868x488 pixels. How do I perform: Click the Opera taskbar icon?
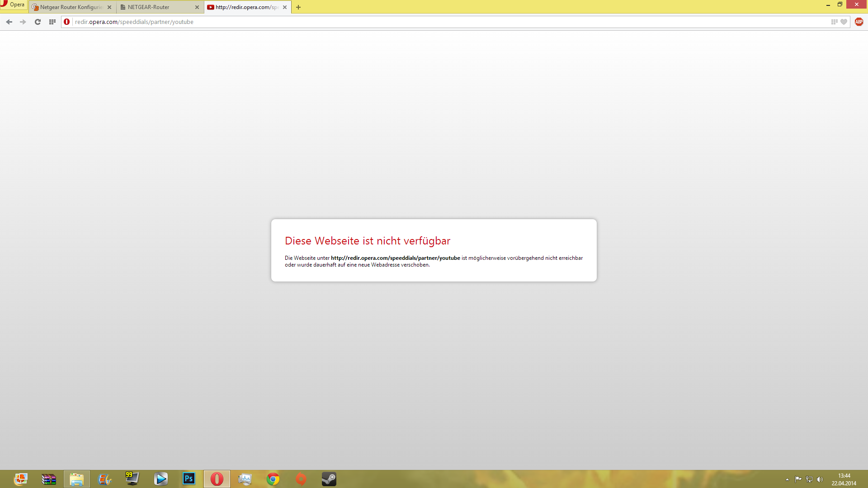(217, 479)
